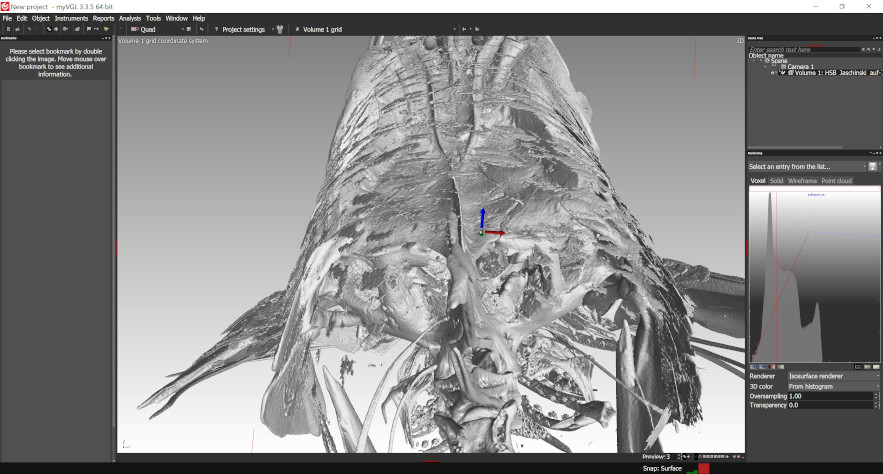Click the question mark help icon
This screenshot has height=474, width=883.
point(216,29)
